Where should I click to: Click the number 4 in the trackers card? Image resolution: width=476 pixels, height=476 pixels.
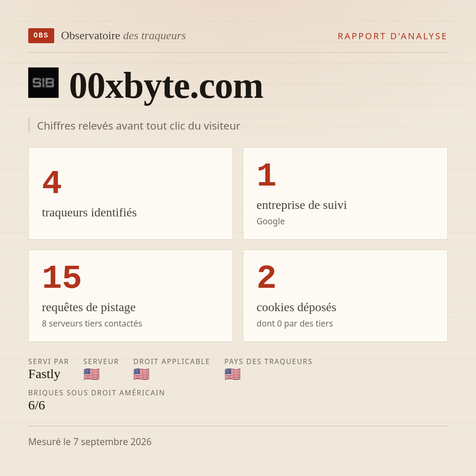click(x=52, y=182)
